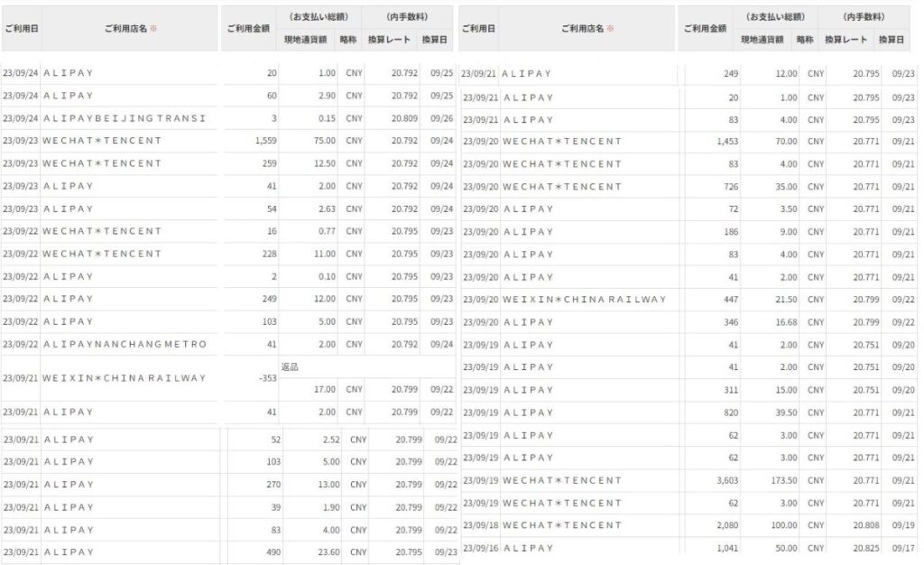Select the 447 yen China Railway amount
Viewport: 924px width, 565px height.
(x=727, y=300)
